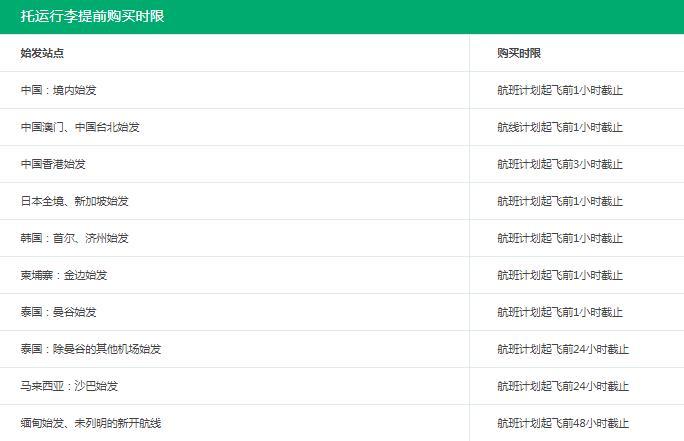The width and height of the screenshot is (684, 441).
Task: Select the 24小时截止 limit for 沙巴始发
Action: [563, 386]
